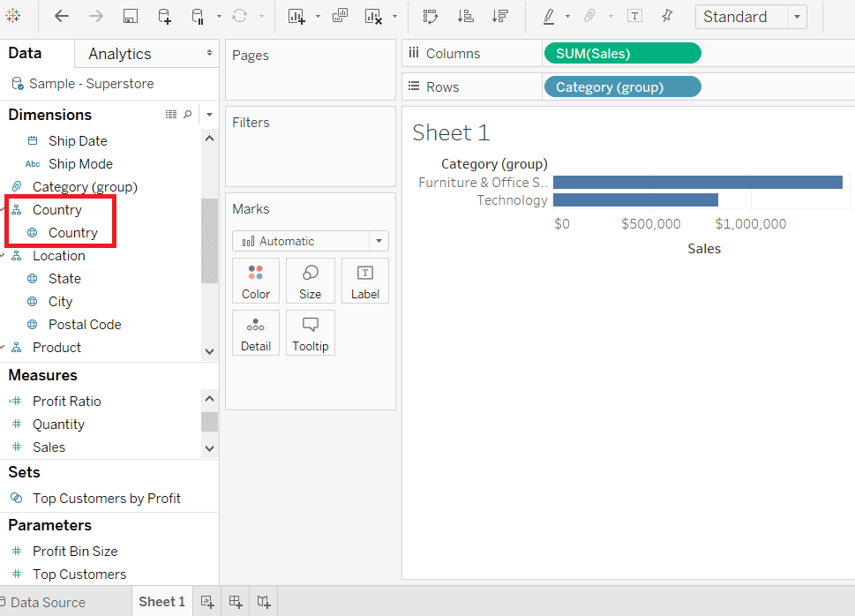The image size is (855, 616).
Task: Open the Standard fit dropdown
Action: coord(751,16)
